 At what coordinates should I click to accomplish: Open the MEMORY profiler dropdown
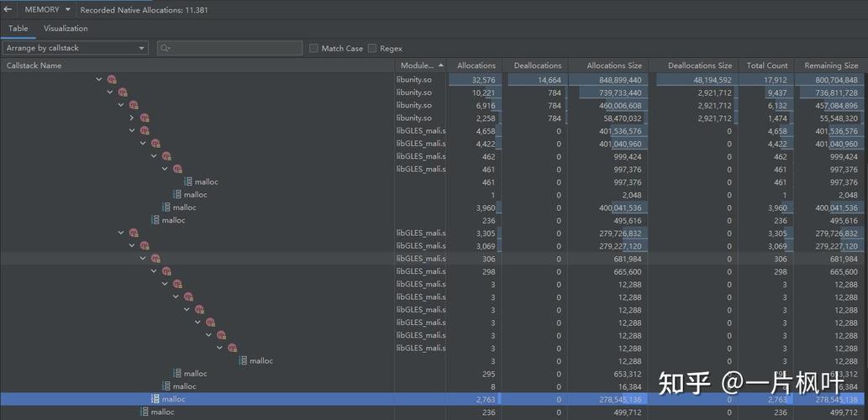pyautogui.click(x=47, y=9)
